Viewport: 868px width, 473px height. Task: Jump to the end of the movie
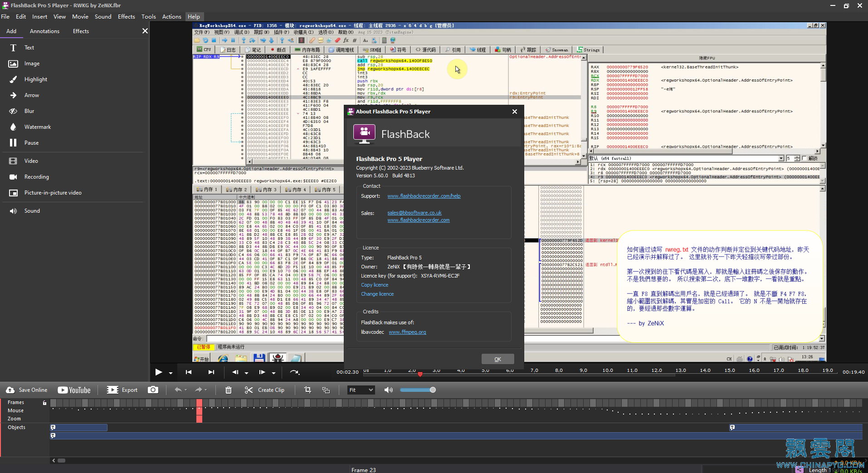point(211,372)
